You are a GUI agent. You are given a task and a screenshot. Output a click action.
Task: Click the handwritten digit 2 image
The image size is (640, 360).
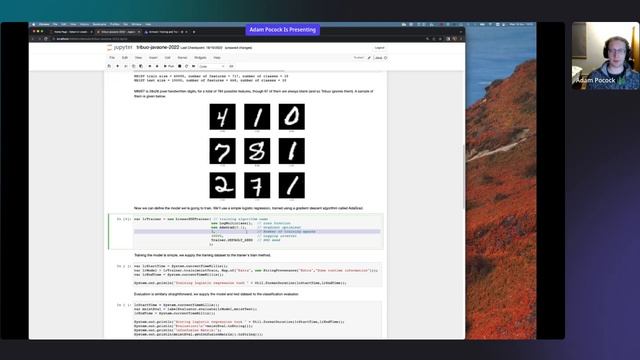tap(222, 185)
